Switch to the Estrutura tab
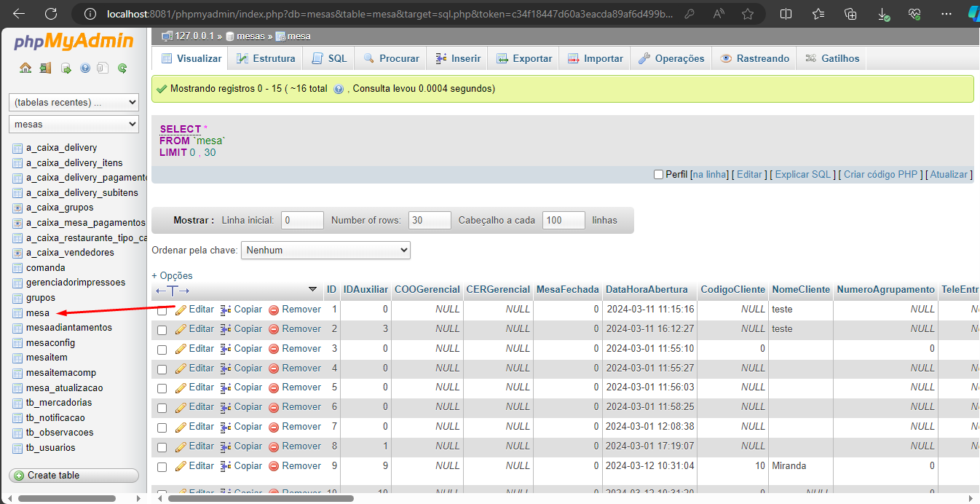Screen dimensions: 980x504 coord(265,59)
